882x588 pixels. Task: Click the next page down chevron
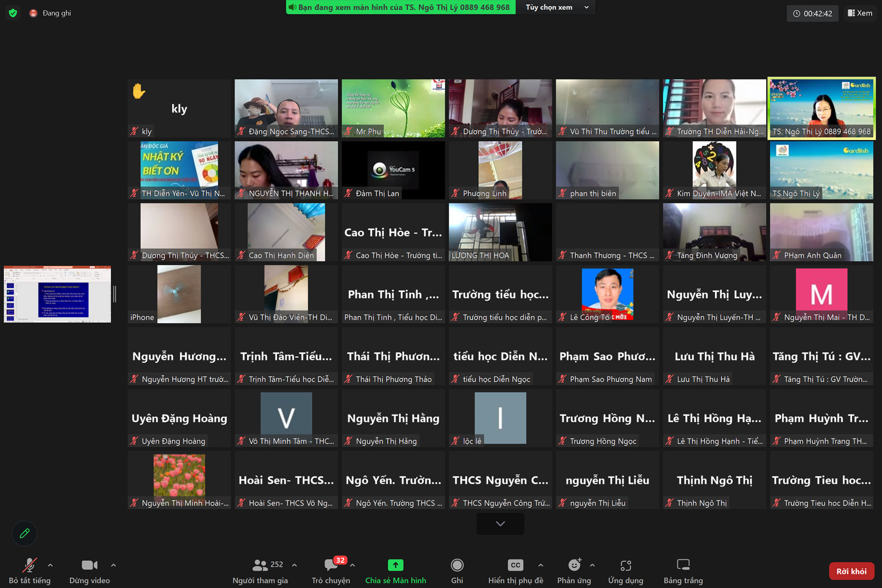pyautogui.click(x=500, y=524)
